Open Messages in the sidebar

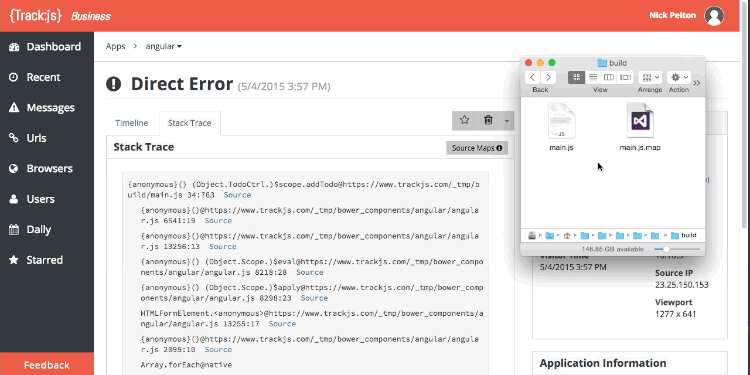47,108
